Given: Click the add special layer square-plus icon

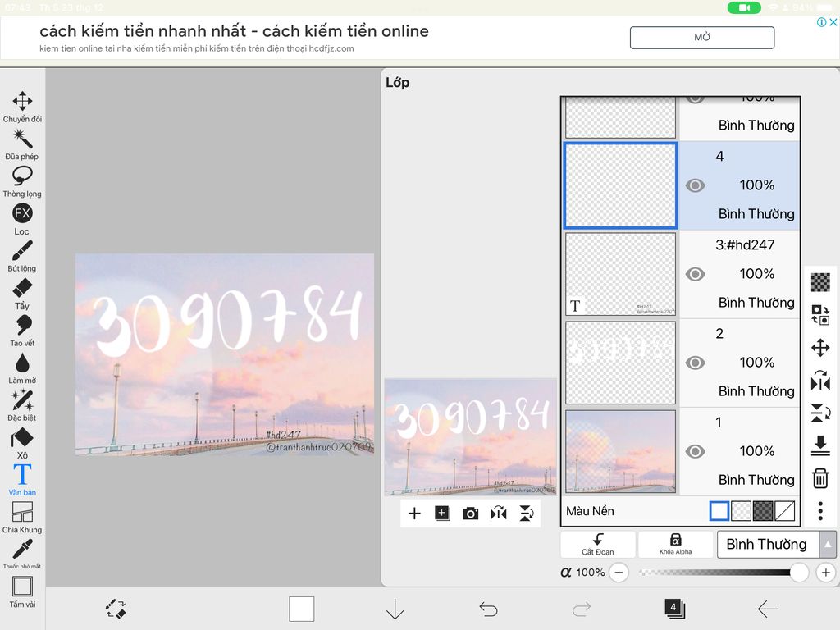Looking at the screenshot, I should pyautogui.click(x=442, y=514).
